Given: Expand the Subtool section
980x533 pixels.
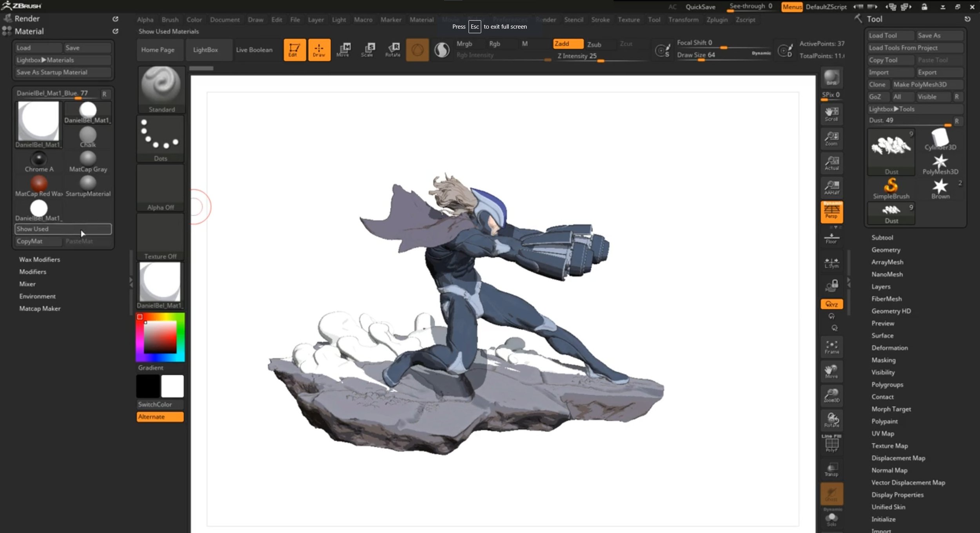Looking at the screenshot, I should tap(882, 237).
